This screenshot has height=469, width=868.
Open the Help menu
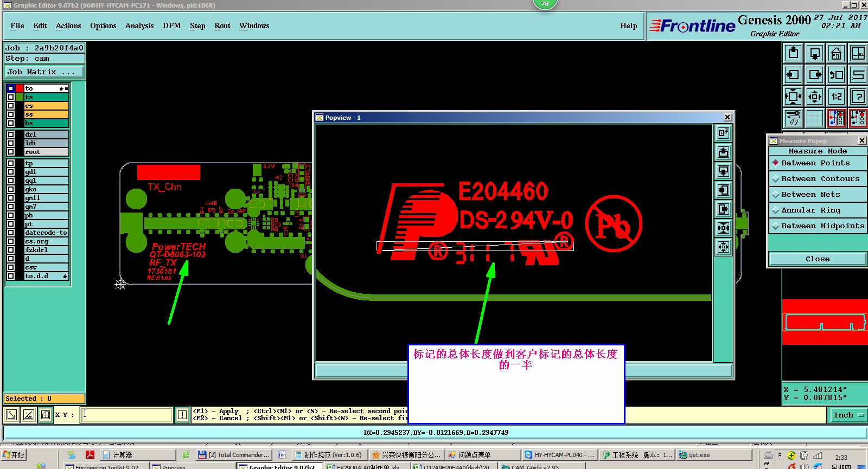pos(629,25)
